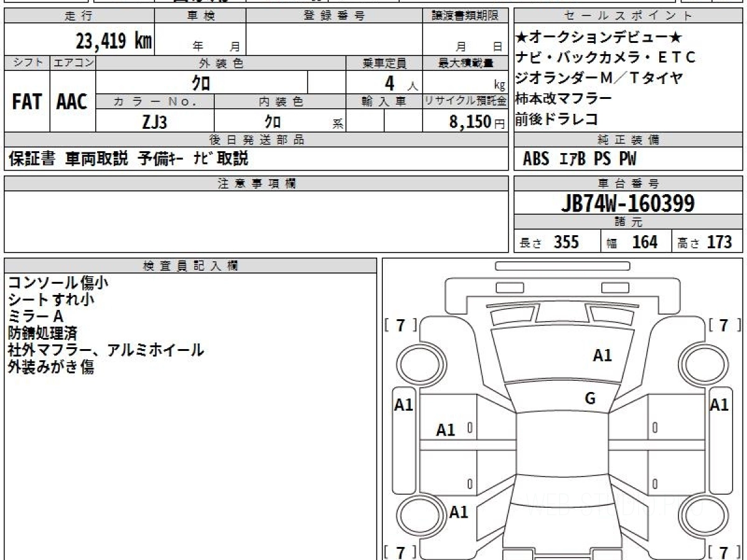Click the リサイクル預託金 header

[465, 101]
